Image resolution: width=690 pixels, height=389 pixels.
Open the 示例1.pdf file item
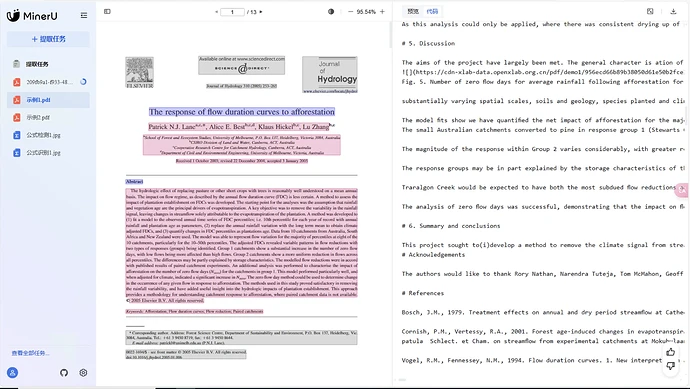(48, 100)
